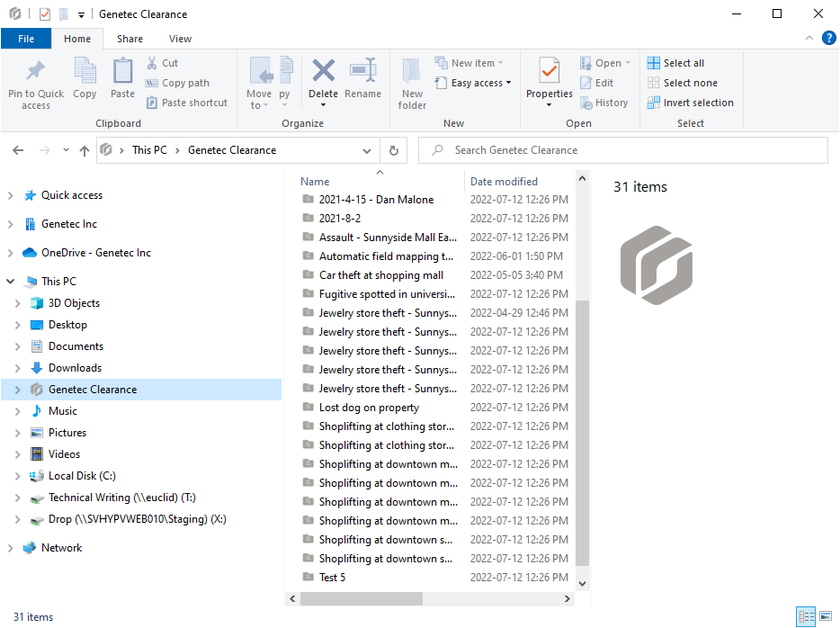Go back with the left arrow
The height and width of the screenshot is (628, 840).
(18, 150)
